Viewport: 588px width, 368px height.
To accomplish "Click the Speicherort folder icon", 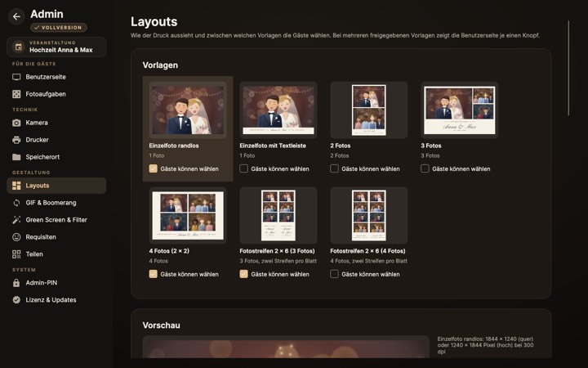I will point(16,157).
